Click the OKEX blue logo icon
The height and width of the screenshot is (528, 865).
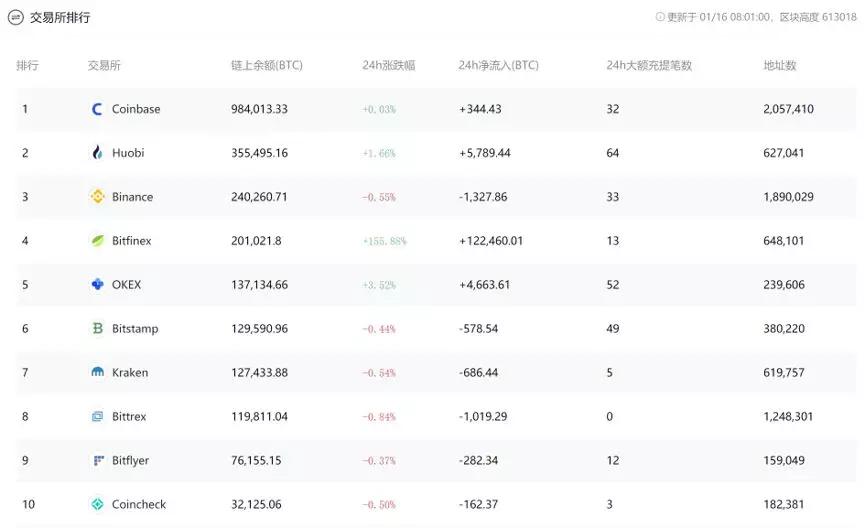[x=98, y=284]
